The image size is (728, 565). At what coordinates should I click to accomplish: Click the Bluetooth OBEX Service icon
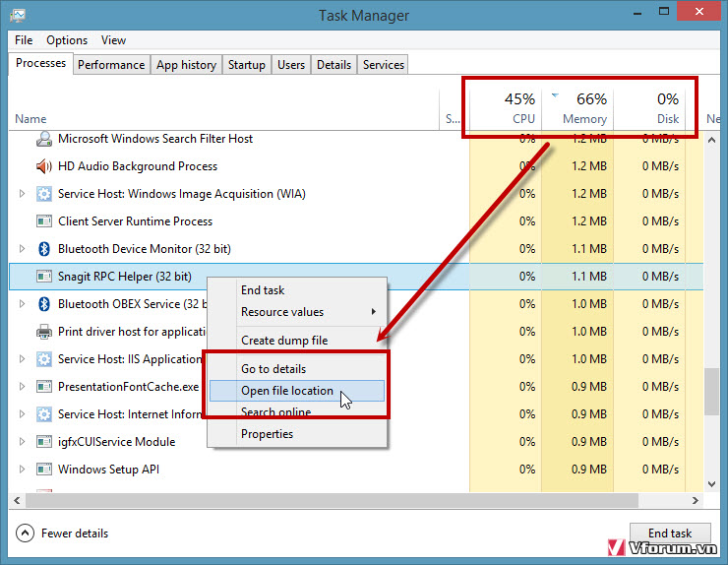pos(43,304)
